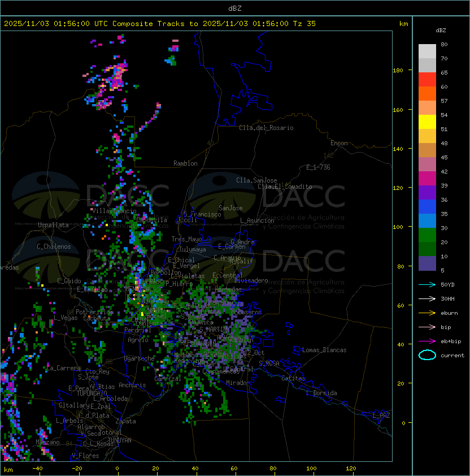
Task: Click the 'L_Asuncion' place label
Action: click(257, 220)
